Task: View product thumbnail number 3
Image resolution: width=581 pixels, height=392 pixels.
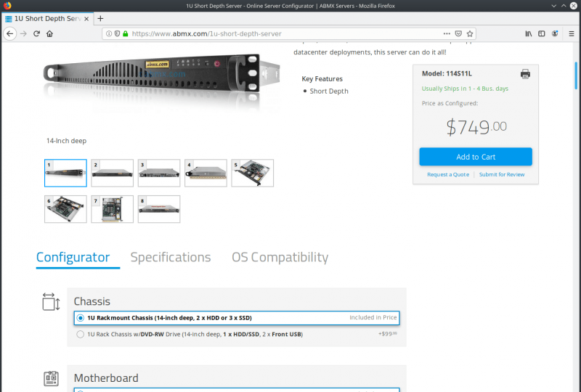Action: [x=159, y=173]
